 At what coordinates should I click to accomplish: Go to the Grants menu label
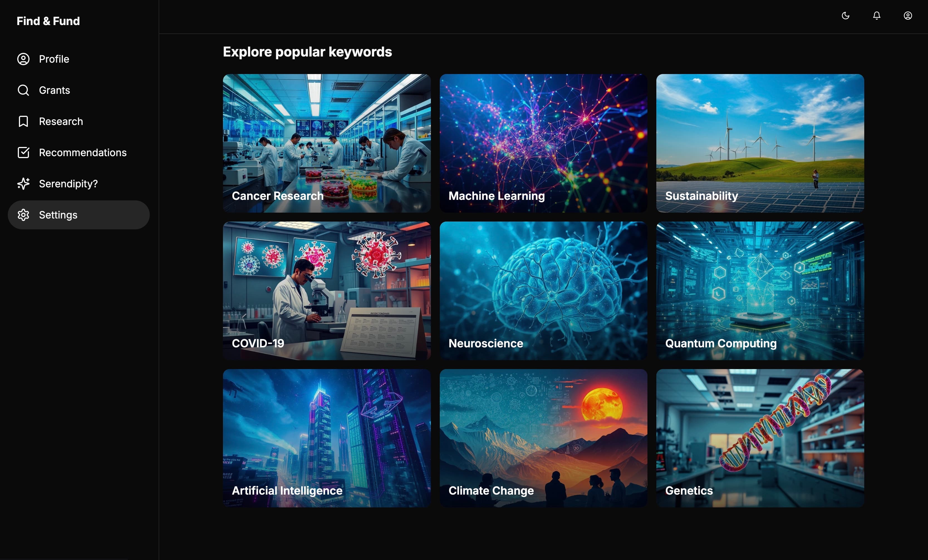55,90
